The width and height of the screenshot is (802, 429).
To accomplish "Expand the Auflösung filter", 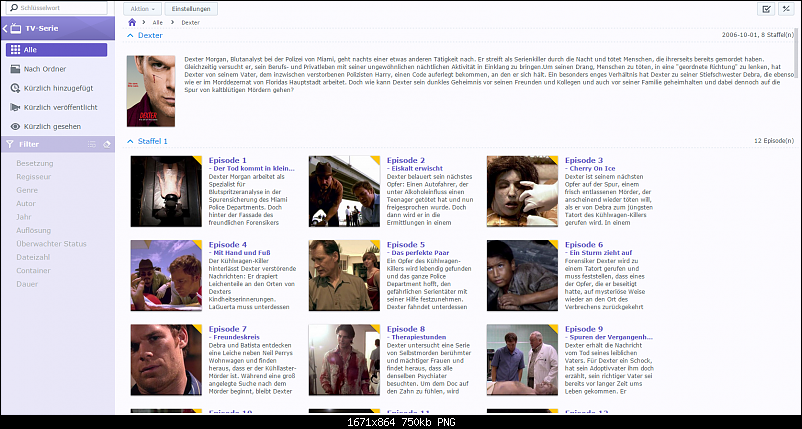I will tap(34, 230).
